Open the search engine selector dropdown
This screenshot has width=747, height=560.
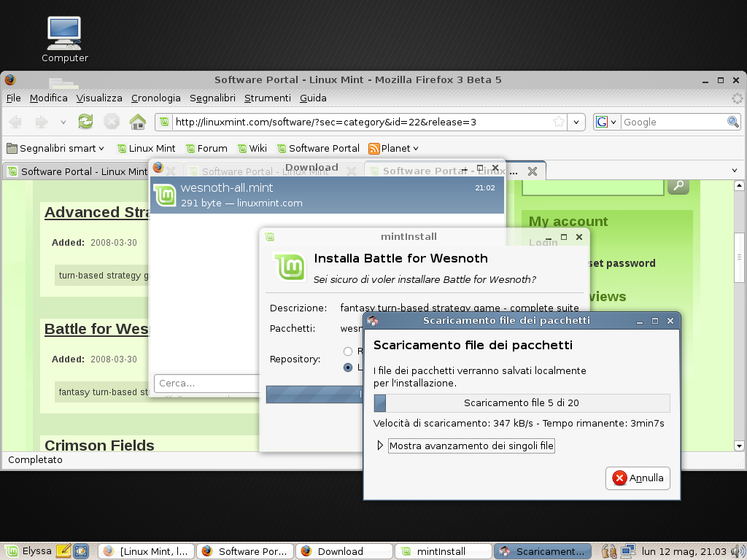(x=614, y=122)
